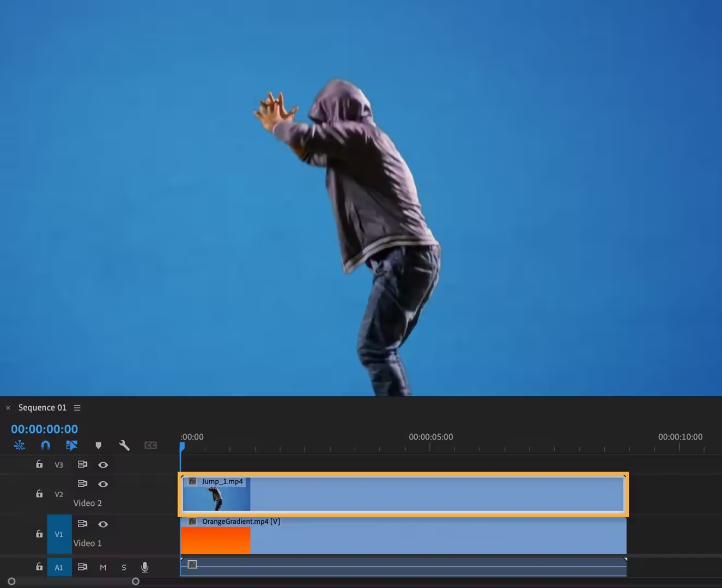722x588 pixels.
Task: Click the right zoom scrollbar handle
Action: point(136,581)
